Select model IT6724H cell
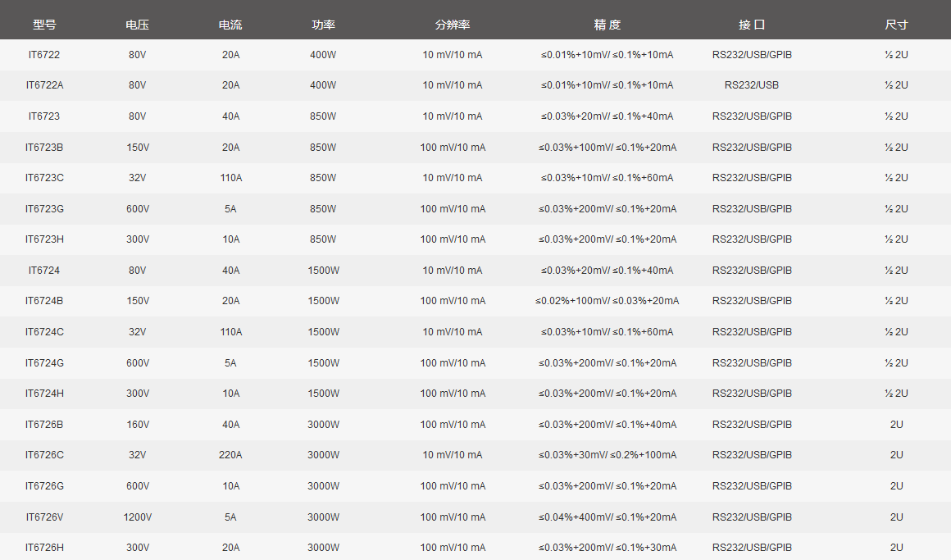This screenshot has width=951, height=560. 44,394
